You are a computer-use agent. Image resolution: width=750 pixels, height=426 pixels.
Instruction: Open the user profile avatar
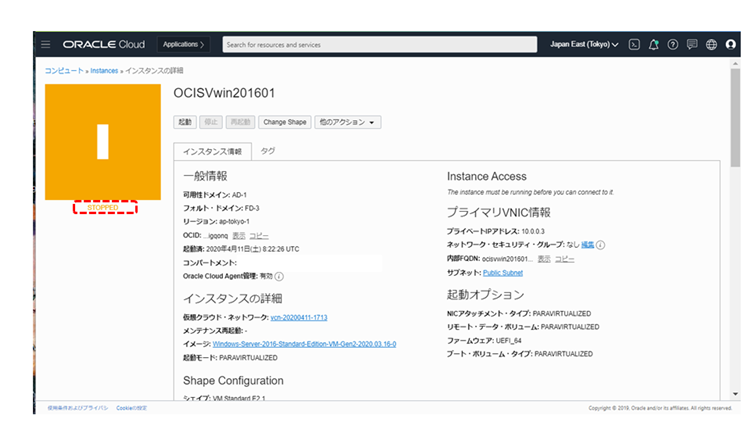(730, 44)
